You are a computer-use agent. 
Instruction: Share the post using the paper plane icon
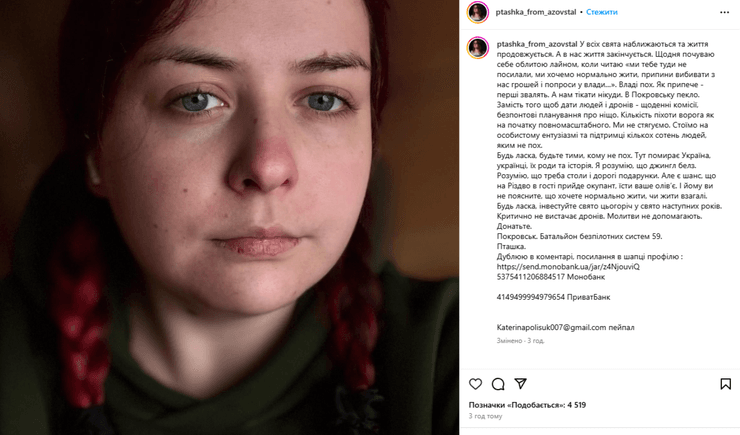(x=521, y=384)
